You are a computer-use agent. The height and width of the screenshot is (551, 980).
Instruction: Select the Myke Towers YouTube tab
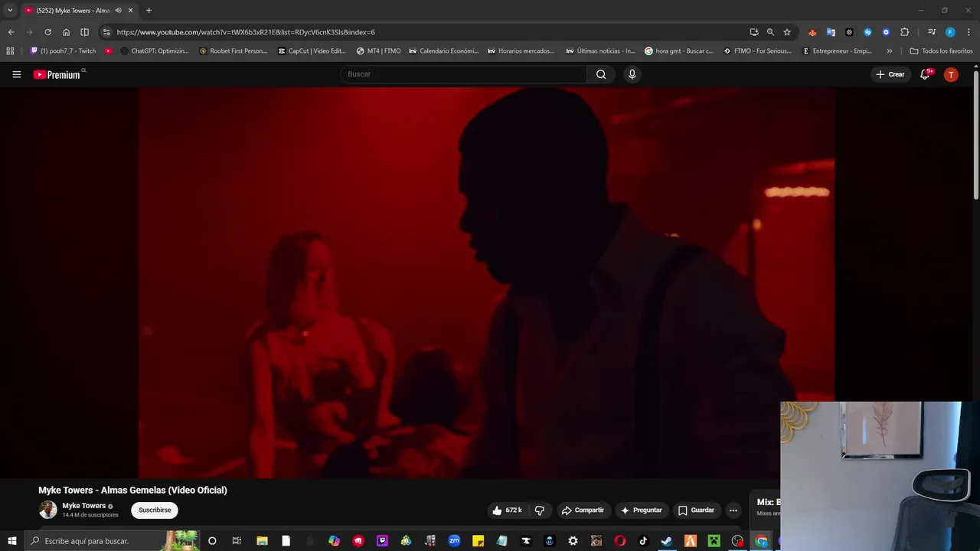point(73,11)
